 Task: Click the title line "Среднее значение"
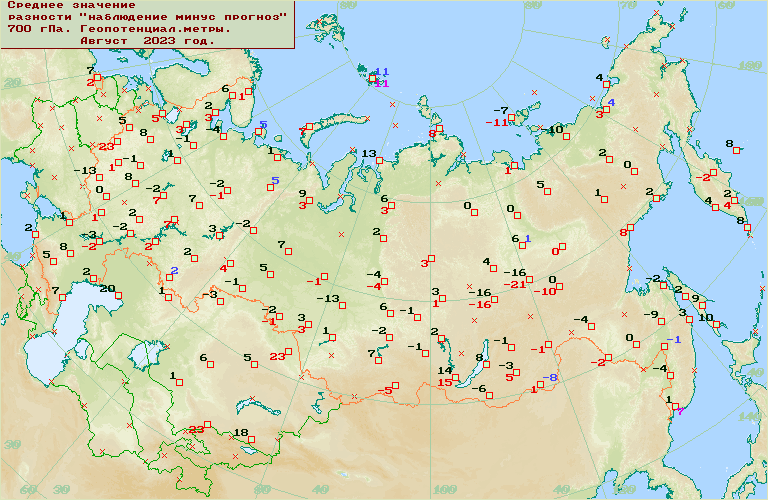point(72,5)
